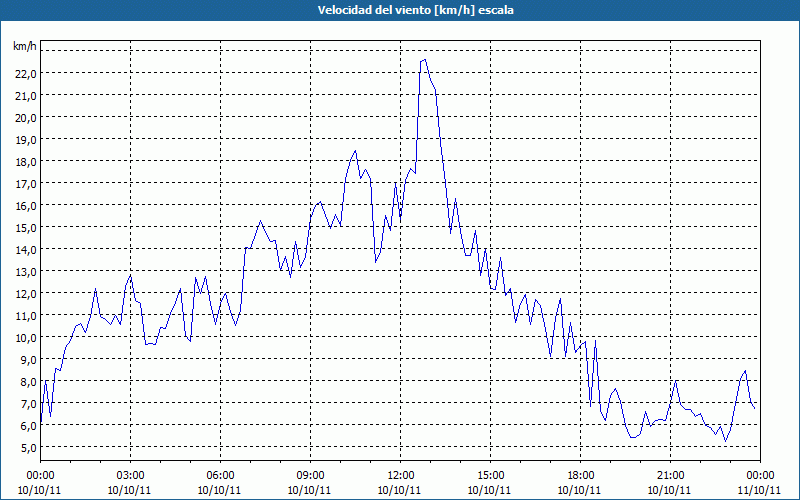Click the 5,0 y-axis label
800x500 pixels.
pyautogui.click(x=28, y=447)
